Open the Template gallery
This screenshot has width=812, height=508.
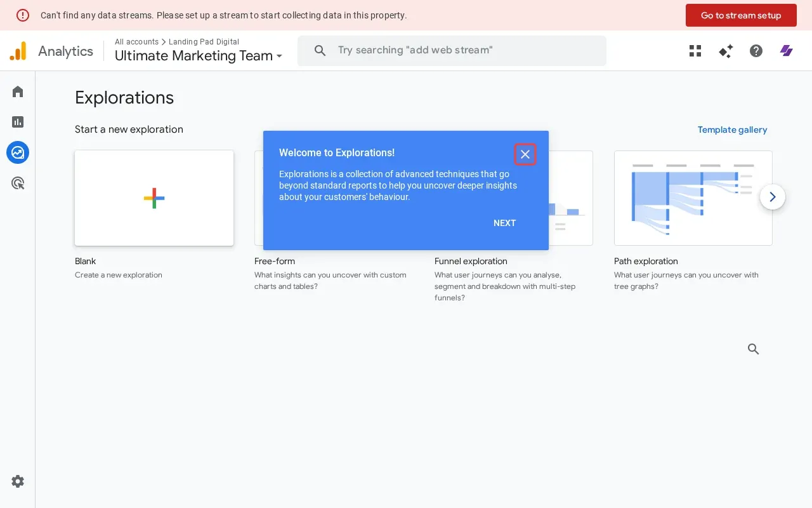pyautogui.click(x=732, y=130)
